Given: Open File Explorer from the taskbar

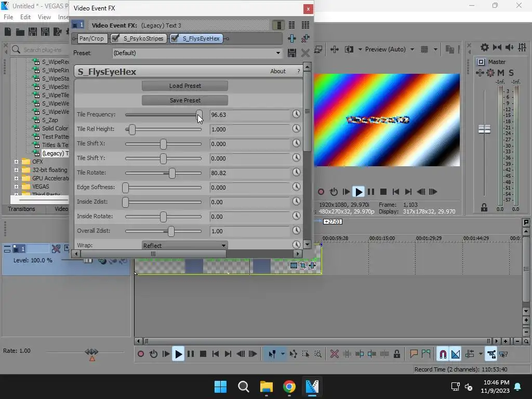Looking at the screenshot, I should pyautogui.click(x=267, y=387).
